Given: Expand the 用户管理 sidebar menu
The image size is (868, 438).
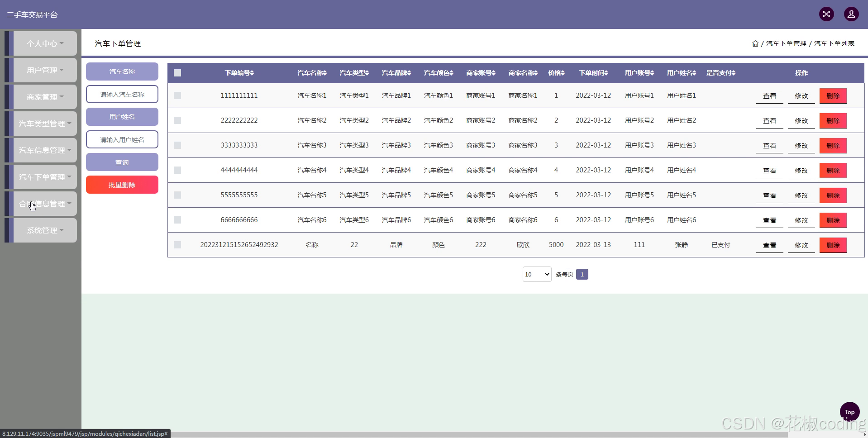Looking at the screenshot, I should pos(45,70).
